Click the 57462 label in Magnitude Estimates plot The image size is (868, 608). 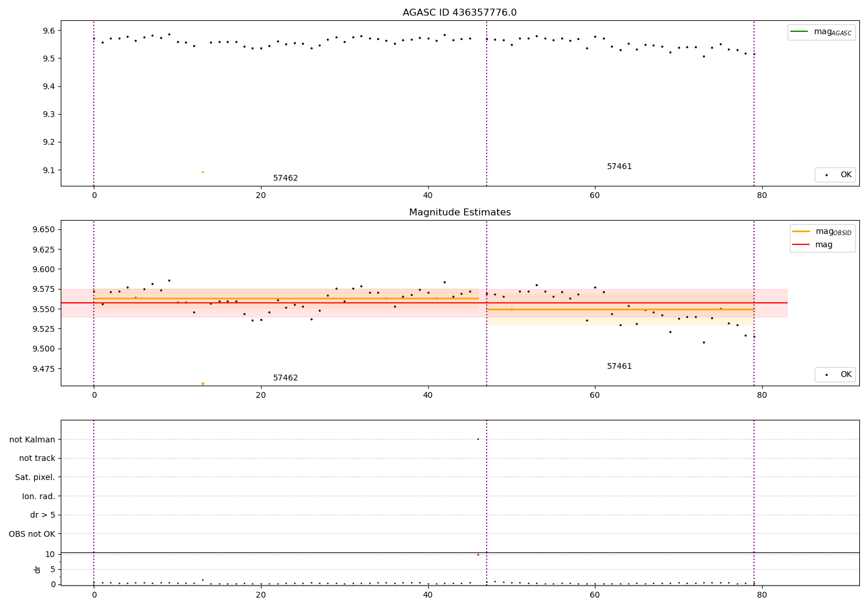pyautogui.click(x=285, y=378)
